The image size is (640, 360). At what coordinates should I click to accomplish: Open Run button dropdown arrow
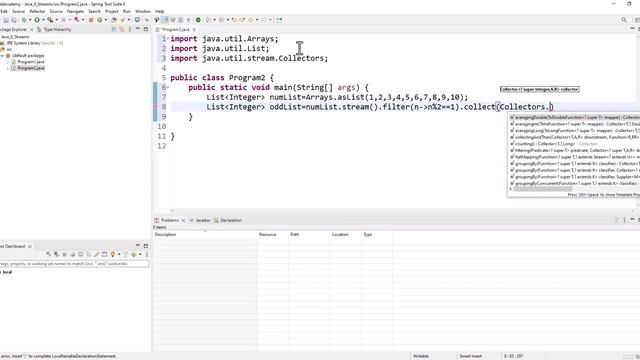pos(43,20)
